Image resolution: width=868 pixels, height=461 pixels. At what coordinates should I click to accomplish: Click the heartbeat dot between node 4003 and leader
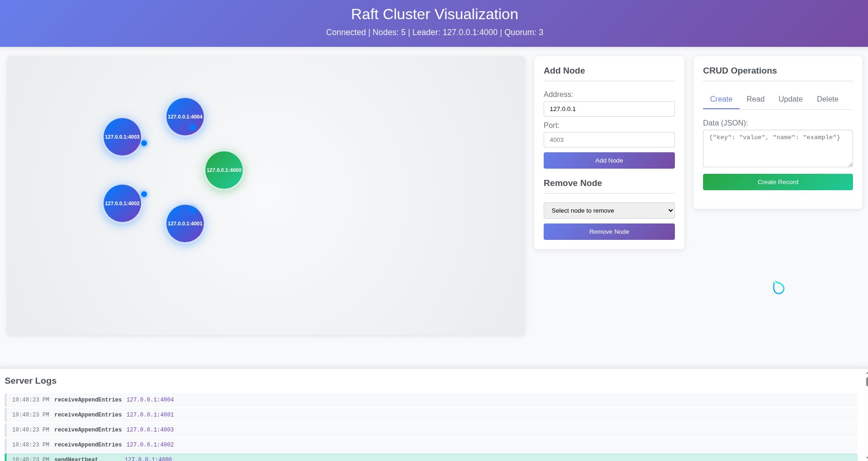(x=144, y=143)
